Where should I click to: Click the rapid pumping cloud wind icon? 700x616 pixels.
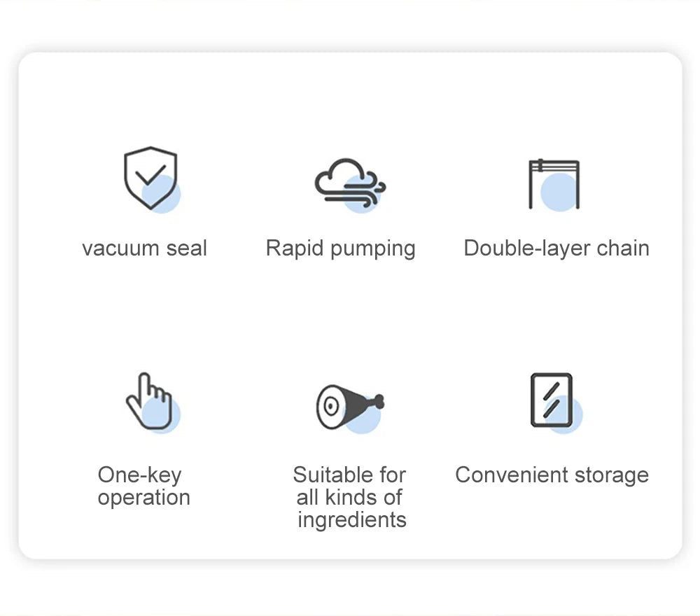pos(349,182)
